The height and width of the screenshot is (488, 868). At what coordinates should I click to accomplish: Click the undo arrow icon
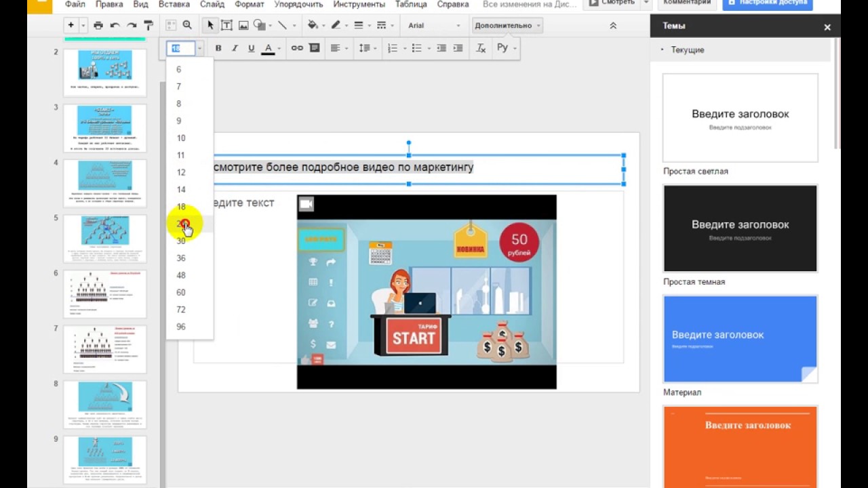[115, 26]
